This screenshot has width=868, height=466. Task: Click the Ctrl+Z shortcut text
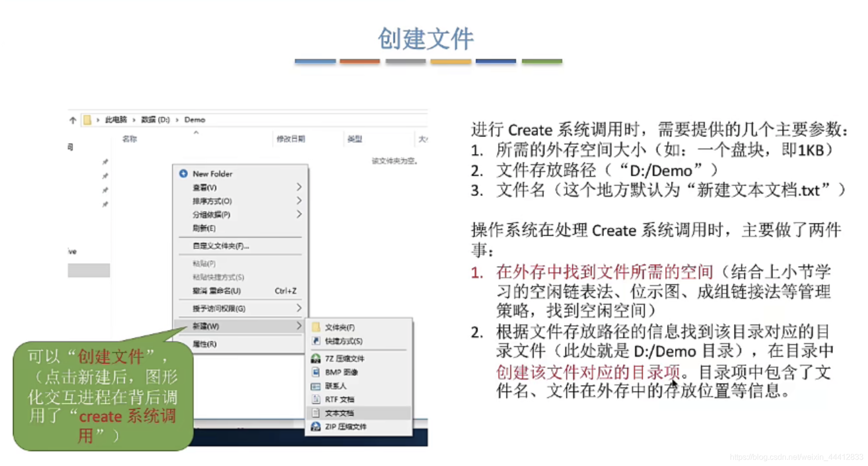click(286, 291)
